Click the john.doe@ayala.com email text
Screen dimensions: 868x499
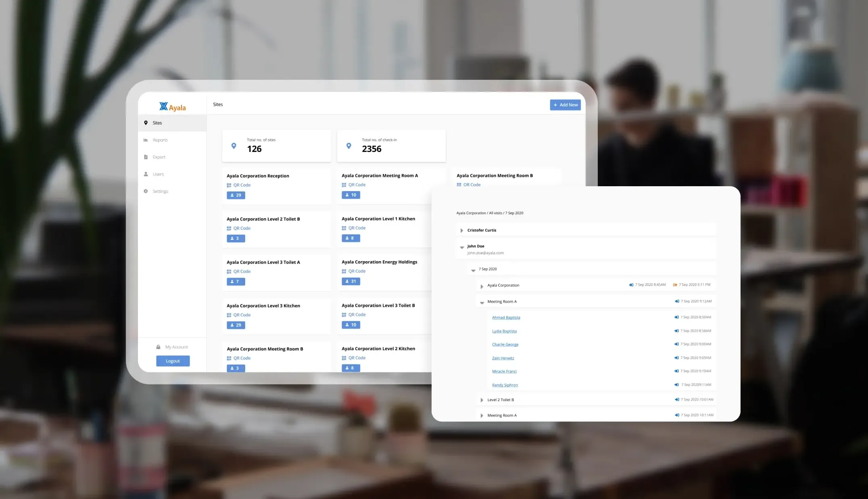click(x=485, y=253)
